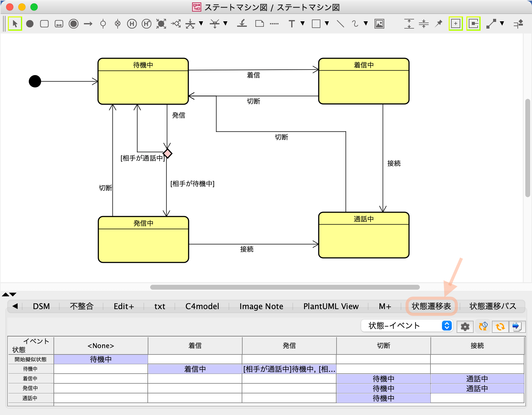Viewport: 532px width, 415px height.
Task: Select the fork pseudostate tool
Action: pos(190,23)
